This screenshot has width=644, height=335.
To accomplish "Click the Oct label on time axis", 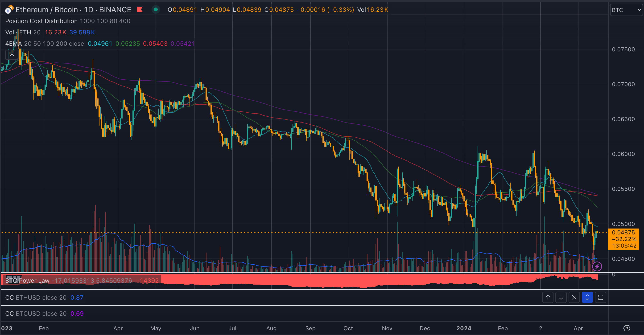I will click(x=348, y=328).
